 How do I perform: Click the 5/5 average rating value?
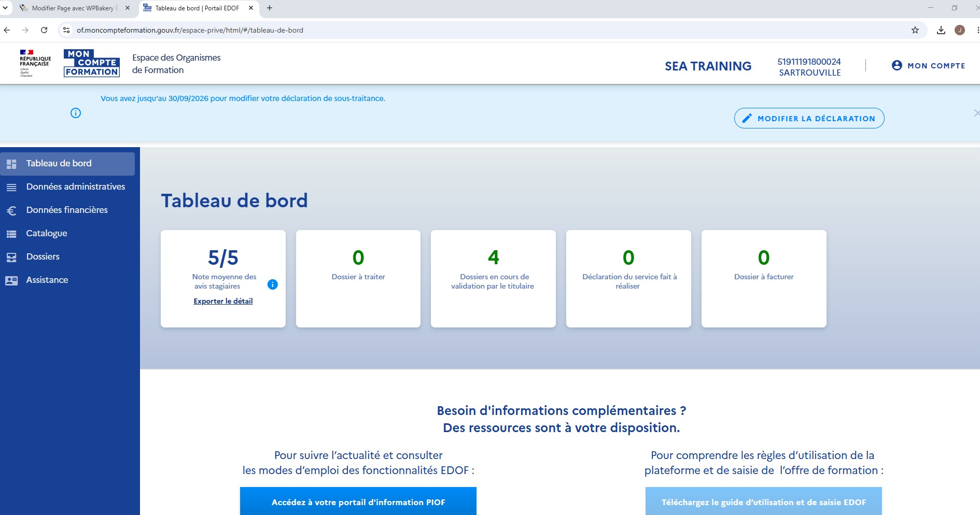[223, 257]
